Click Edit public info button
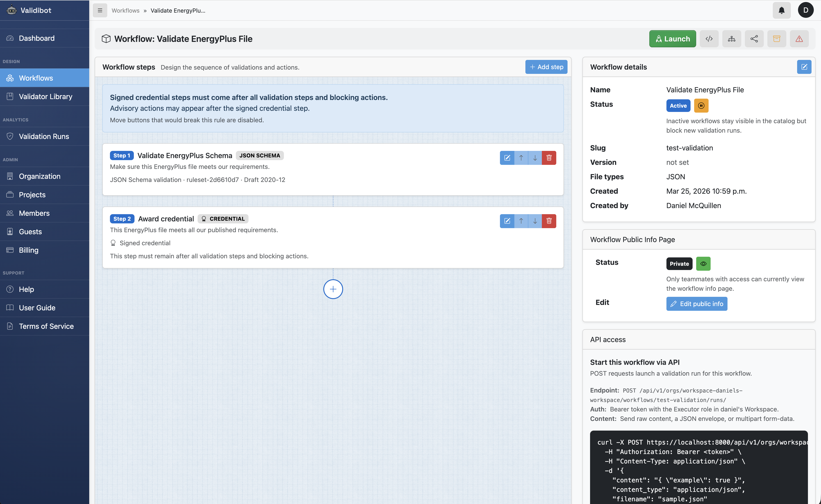Image resolution: width=821 pixels, height=504 pixels. (x=697, y=304)
